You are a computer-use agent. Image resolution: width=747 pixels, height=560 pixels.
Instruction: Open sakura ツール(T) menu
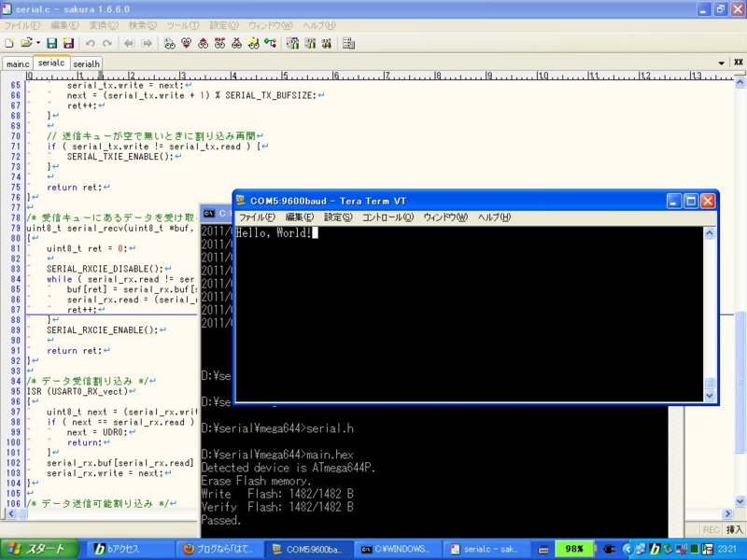click(x=183, y=25)
